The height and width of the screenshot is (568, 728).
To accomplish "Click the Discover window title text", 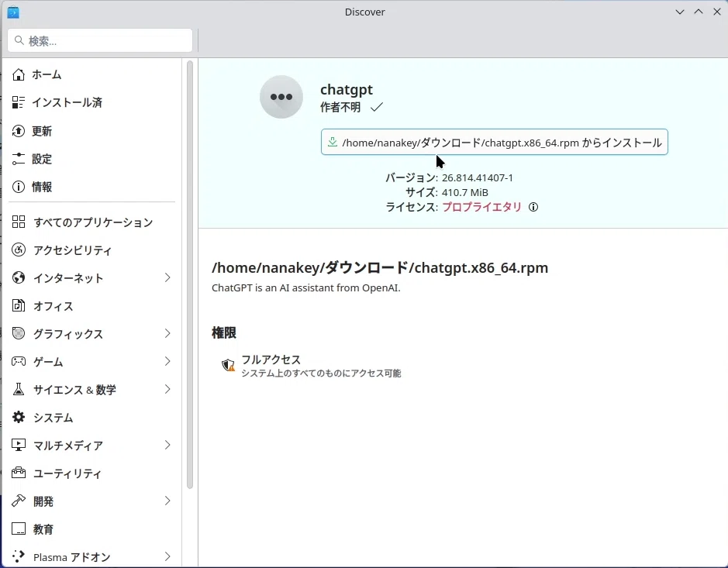I will pos(365,12).
